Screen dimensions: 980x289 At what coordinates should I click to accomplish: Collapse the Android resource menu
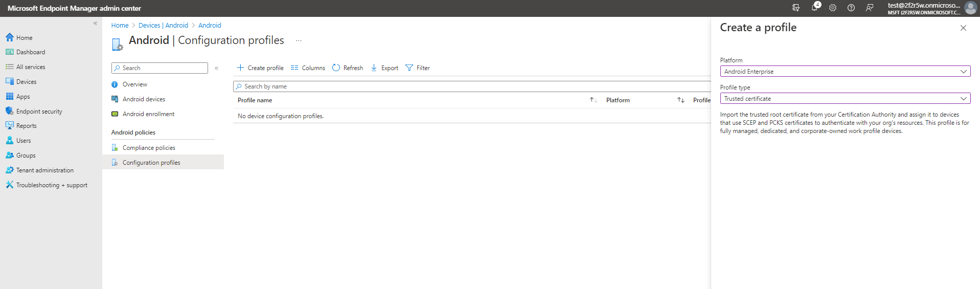(x=217, y=68)
